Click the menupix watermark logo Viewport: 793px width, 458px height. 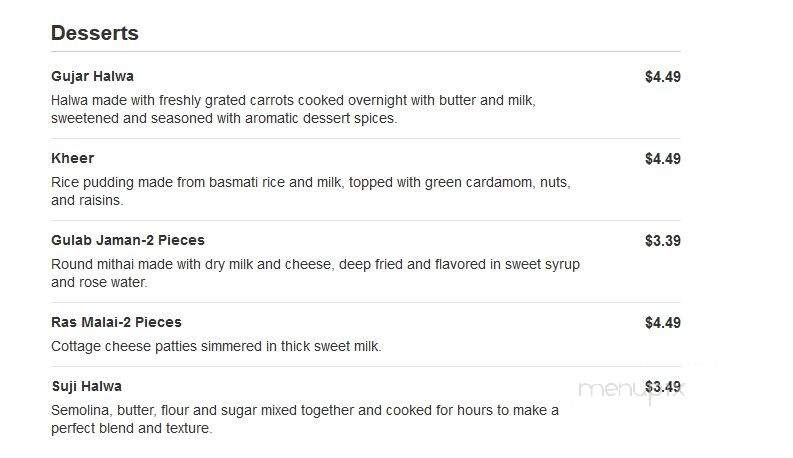pos(631,392)
